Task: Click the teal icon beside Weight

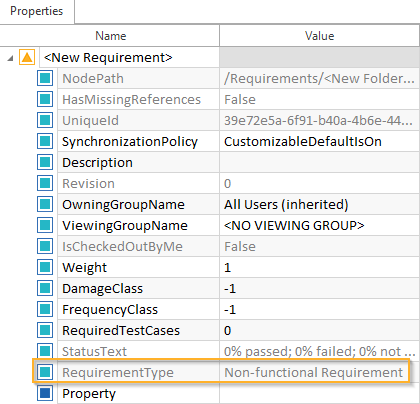Action: (x=45, y=267)
